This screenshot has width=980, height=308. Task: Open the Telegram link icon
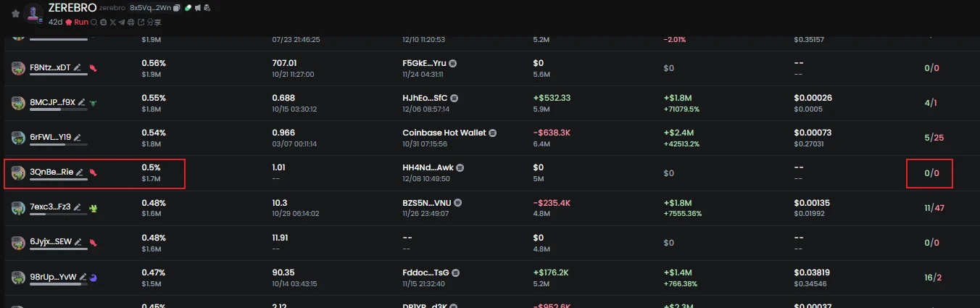tap(121, 22)
